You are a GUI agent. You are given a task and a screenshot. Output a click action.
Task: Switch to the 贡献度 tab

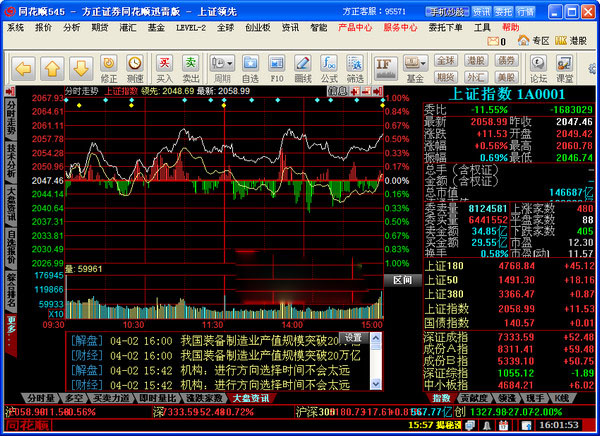(x=474, y=398)
